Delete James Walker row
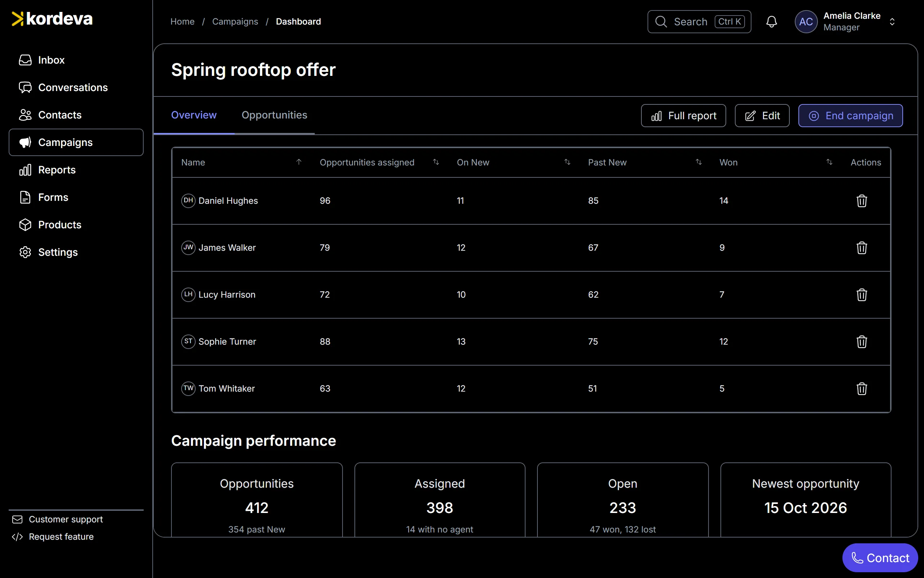The height and width of the screenshot is (578, 924). pyautogui.click(x=862, y=248)
